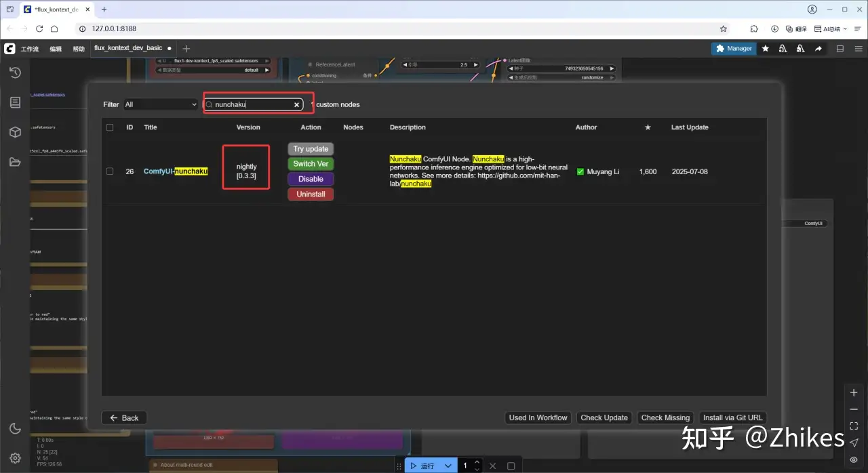Click the select mode arrow icon
The width and height of the screenshot is (868, 473).
point(854,443)
